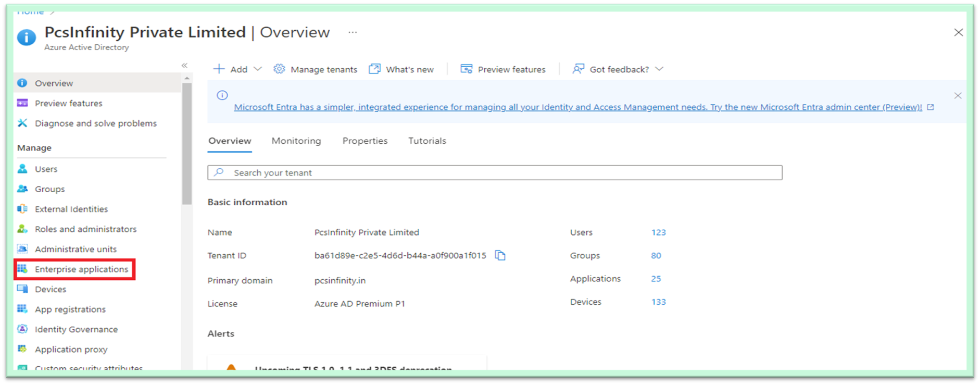Click the sidebar scrollbar up arrow
Screen dimensions: 980x385
coord(187,78)
